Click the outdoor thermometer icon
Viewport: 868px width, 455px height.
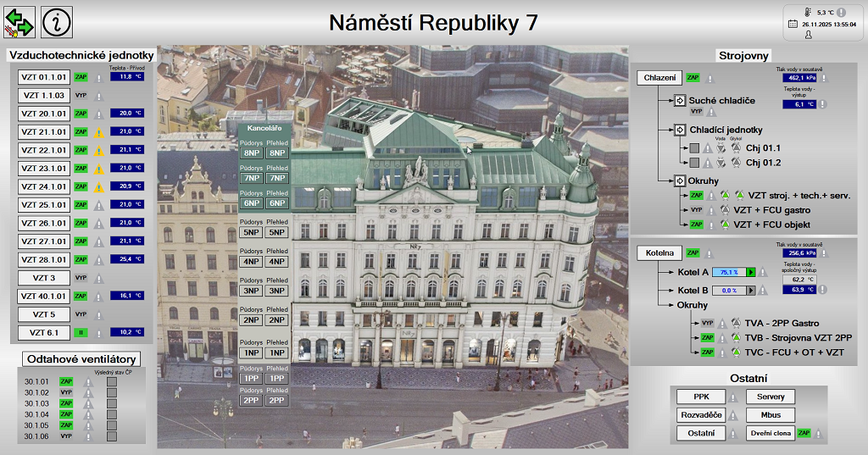pos(808,12)
